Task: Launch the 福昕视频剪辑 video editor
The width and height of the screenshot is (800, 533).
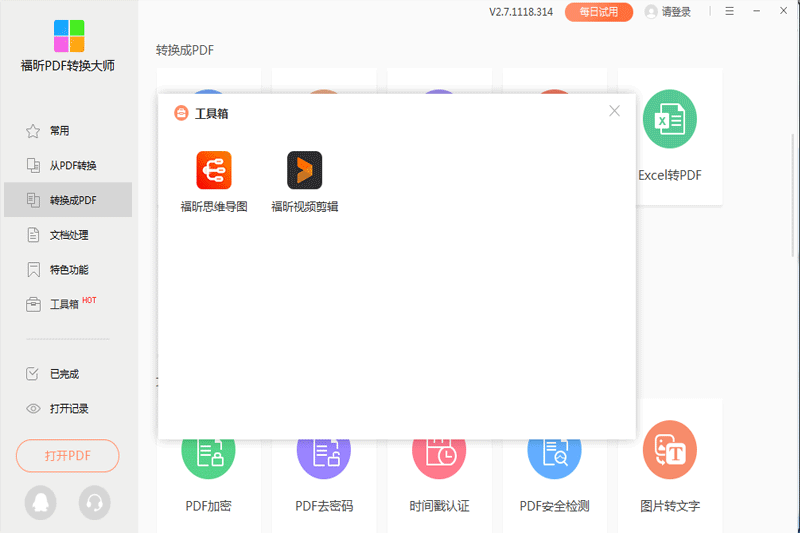Action: point(304,171)
